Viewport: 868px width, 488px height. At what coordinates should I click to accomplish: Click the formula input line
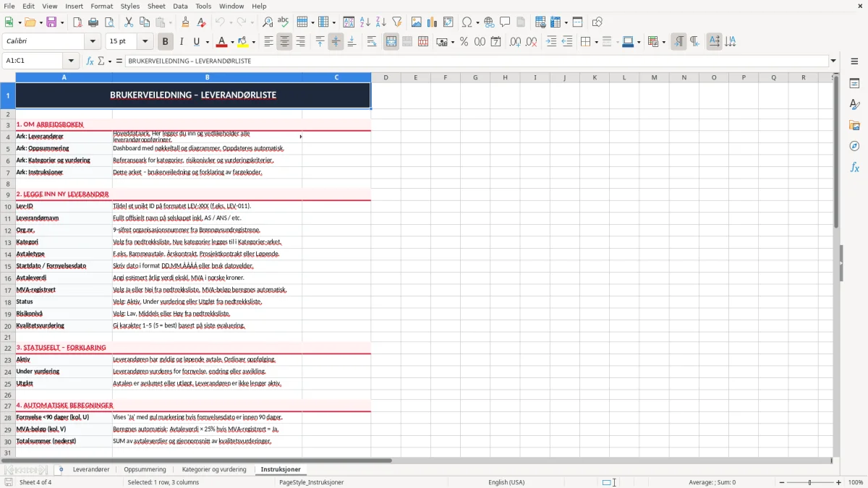tap(476, 61)
